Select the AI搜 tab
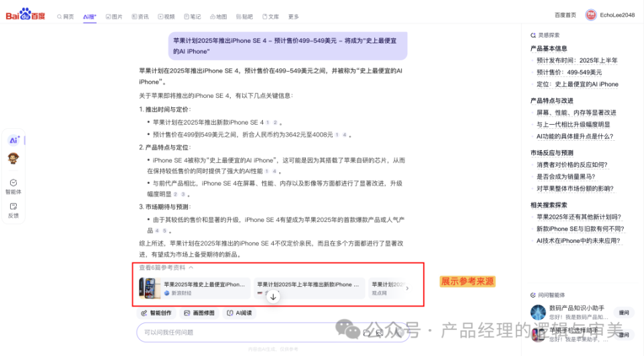 89,17
